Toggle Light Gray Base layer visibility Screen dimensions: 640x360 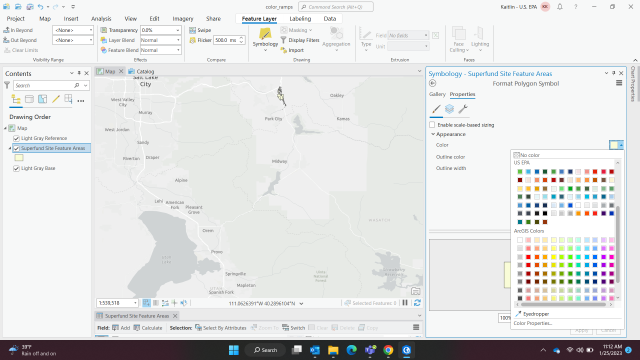(x=16, y=168)
